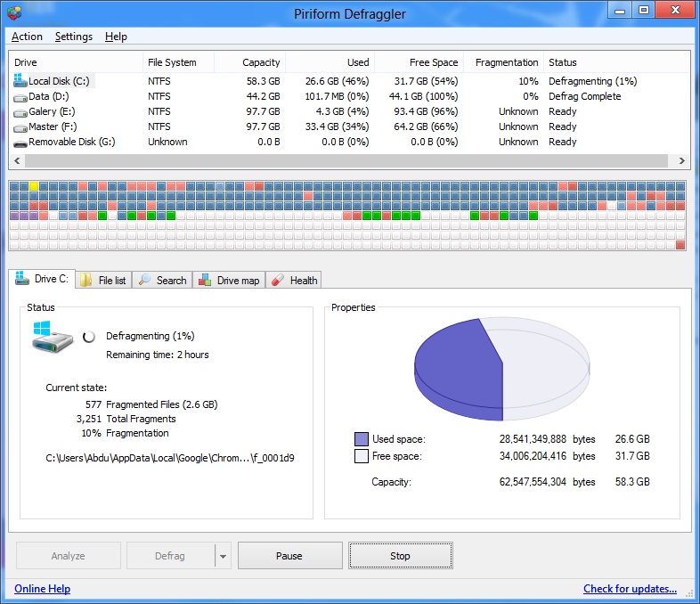Screen dimensions: 700x604
Task: Click the 3,251 Total Fragments line
Action: pos(126,419)
